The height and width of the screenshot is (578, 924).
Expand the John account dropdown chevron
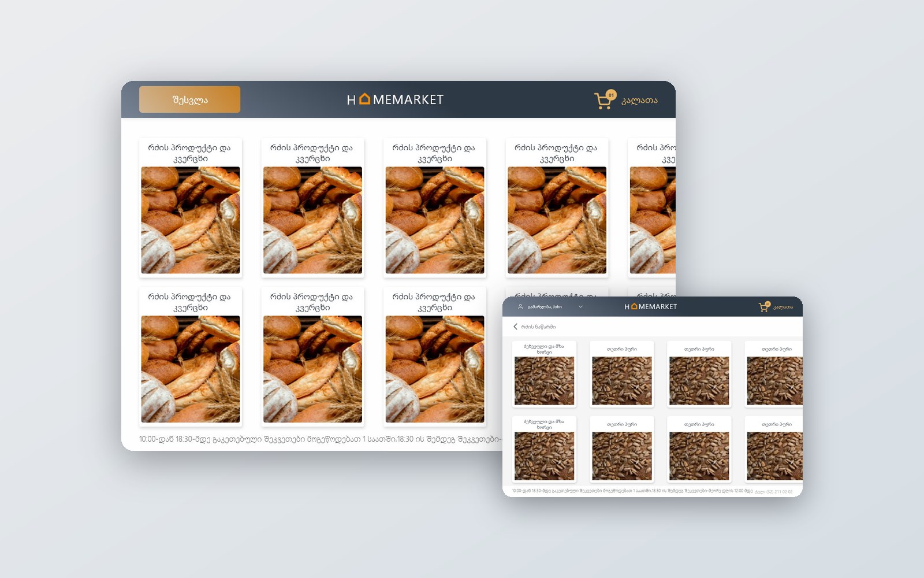pyautogui.click(x=580, y=307)
